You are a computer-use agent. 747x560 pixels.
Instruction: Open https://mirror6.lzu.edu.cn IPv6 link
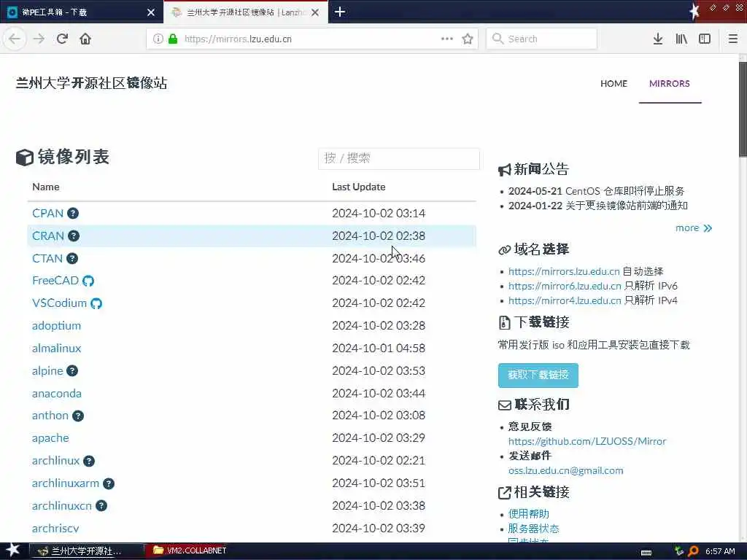pyautogui.click(x=565, y=286)
